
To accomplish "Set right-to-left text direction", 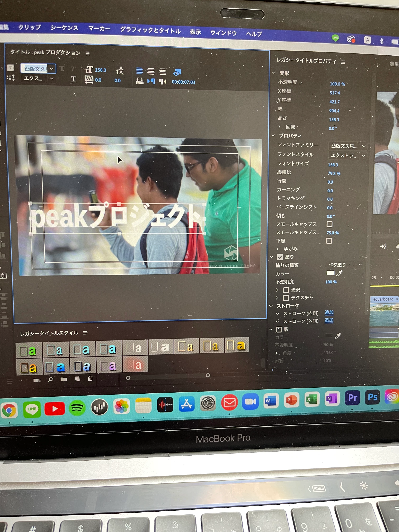I will pos(162,82).
